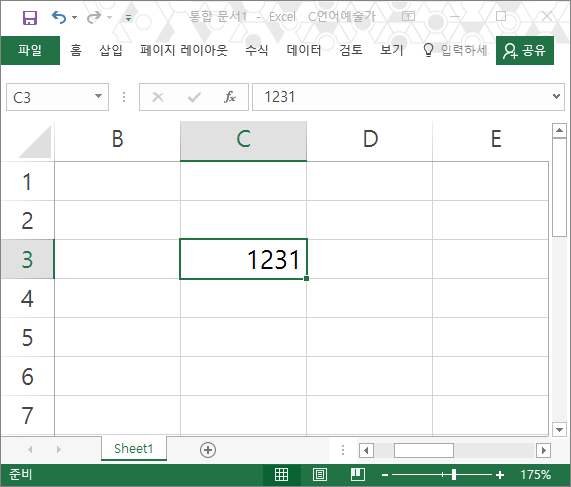
Task: Select column C header
Action: [243, 141]
